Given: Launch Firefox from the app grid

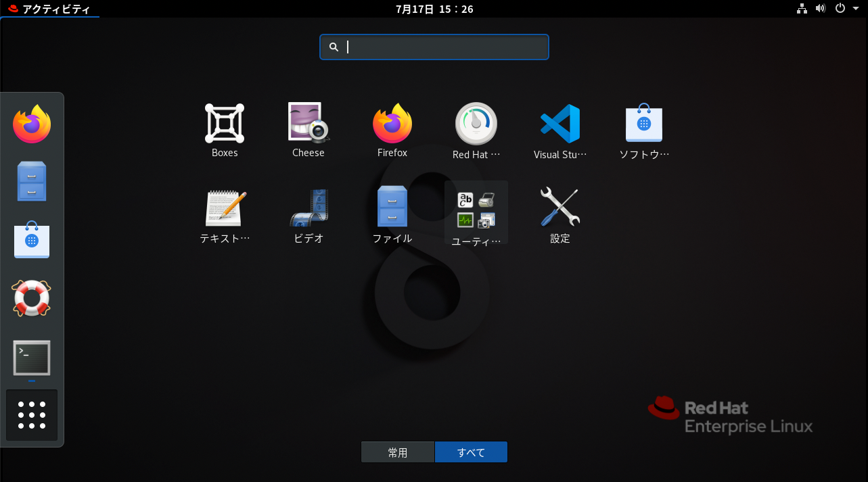Looking at the screenshot, I should [x=392, y=130].
